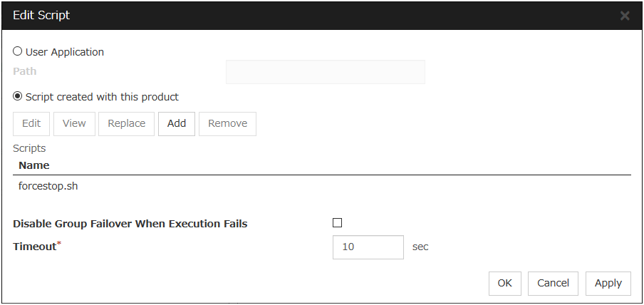Click the Replace button
Viewport: 644px width, 305px height.
pos(126,123)
